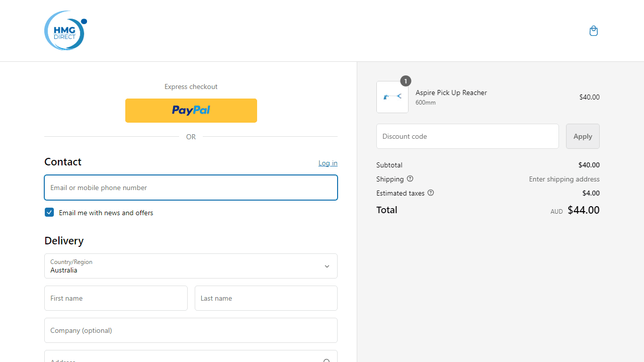Click the 600mm variant text
This screenshot has width=644, height=362.
point(426,103)
